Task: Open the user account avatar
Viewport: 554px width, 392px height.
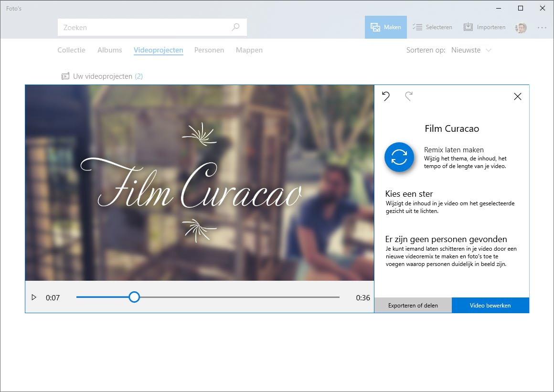Action: click(x=521, y=28)
